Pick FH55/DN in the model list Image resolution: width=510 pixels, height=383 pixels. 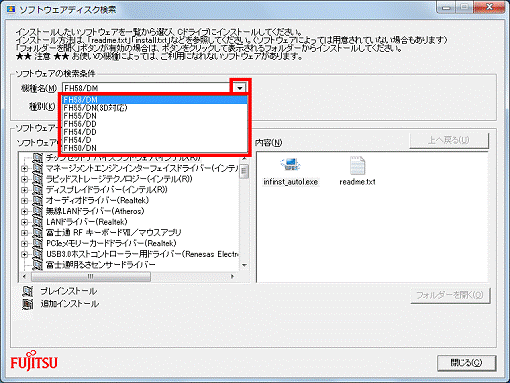[155, 116]
